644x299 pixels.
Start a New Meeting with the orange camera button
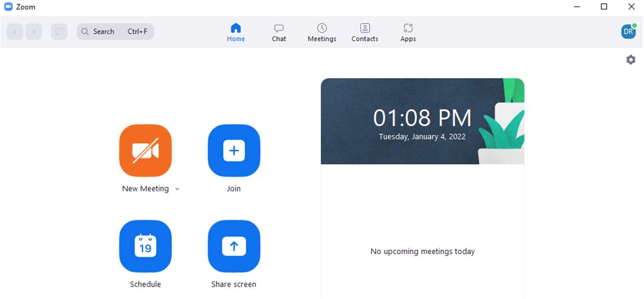pyautogui.click(x=145, y=150)
